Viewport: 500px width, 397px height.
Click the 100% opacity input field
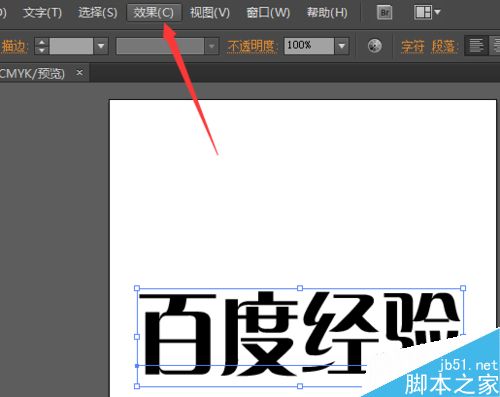coord(309,46)
